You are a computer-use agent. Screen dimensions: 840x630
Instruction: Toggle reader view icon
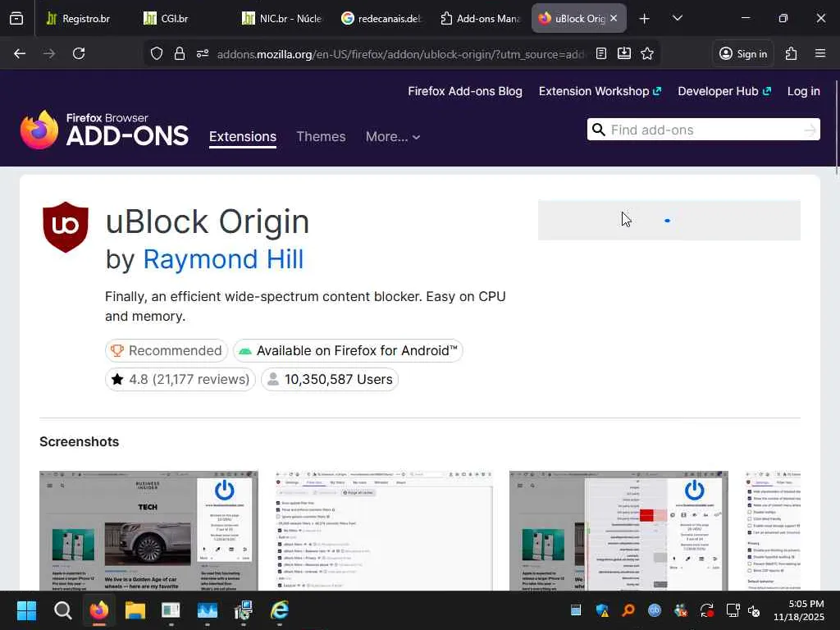click(x=601, y=53)
